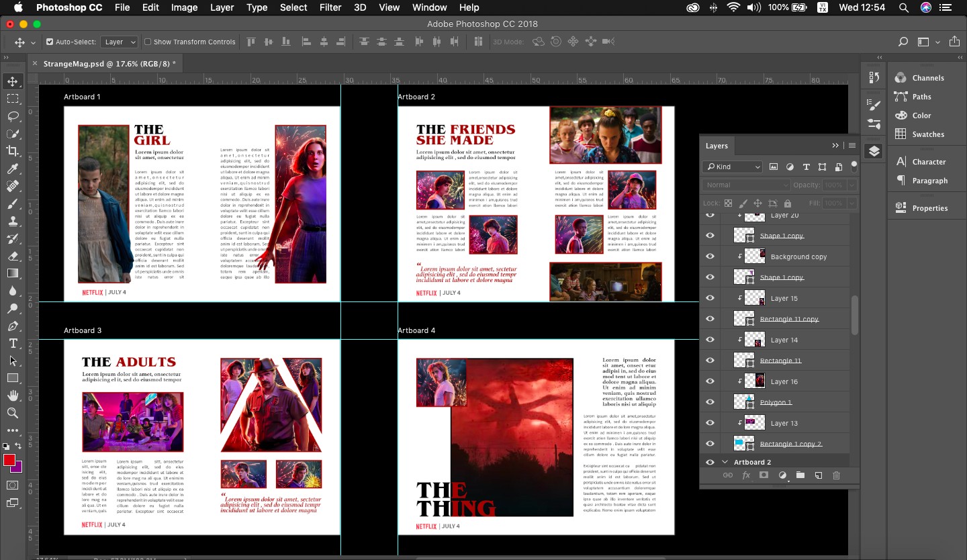
Task: Open the layer filter Kind dropdown
Action: click(732, 167)
